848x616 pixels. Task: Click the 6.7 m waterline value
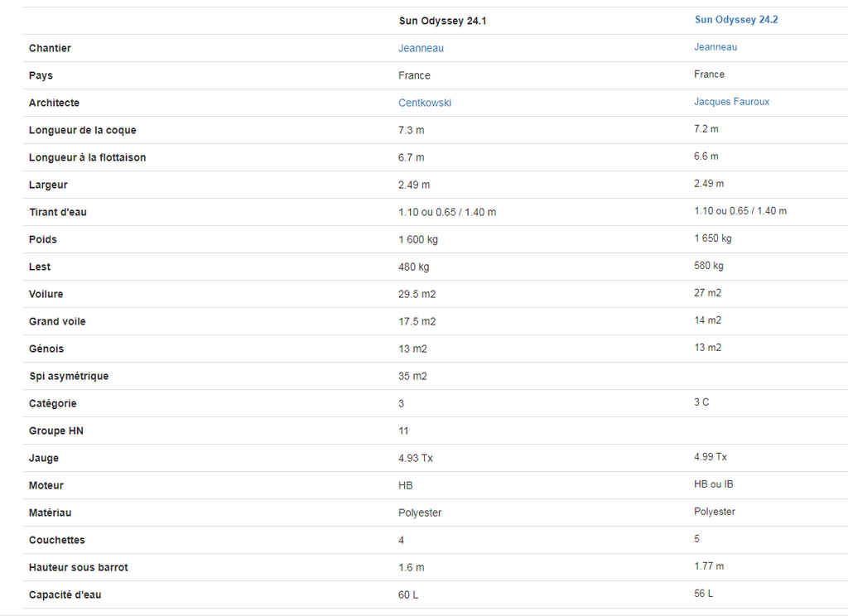[412, 157]
